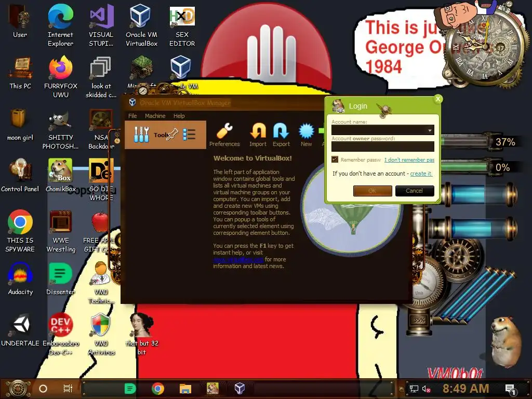532x399 pixels.
Task: Click the 37% green gauge bar
Action: point(467,142)
